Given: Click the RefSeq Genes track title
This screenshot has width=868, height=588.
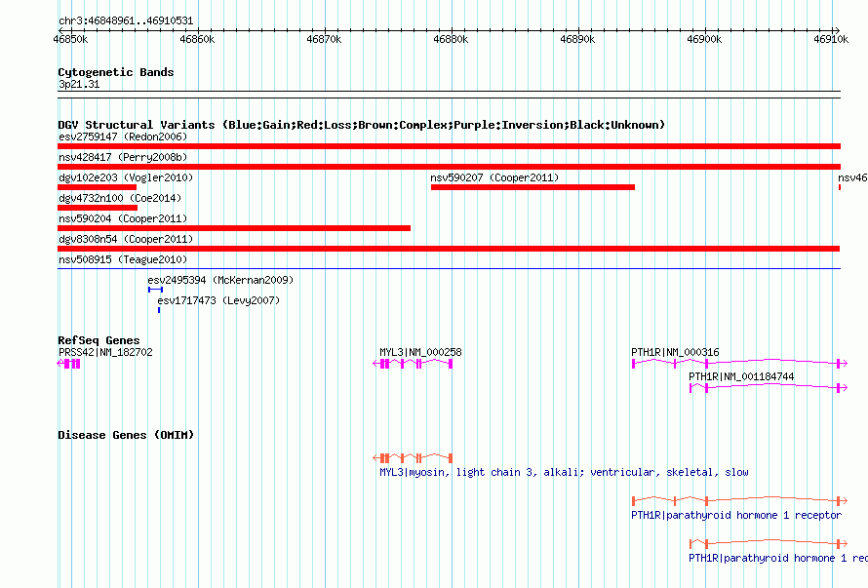Looking at the screenshot, I should coord(99,340).
